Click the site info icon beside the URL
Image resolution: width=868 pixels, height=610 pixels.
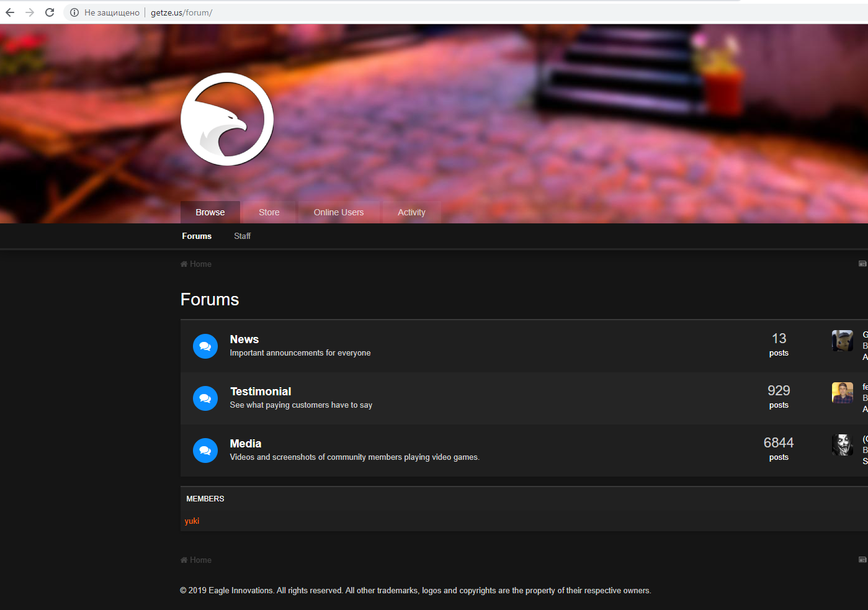point(74,12)
